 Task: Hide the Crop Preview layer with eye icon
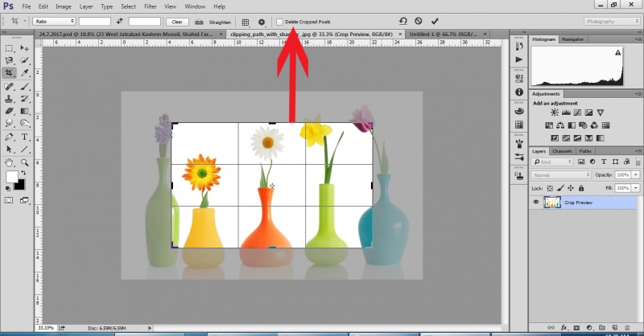point(536,203)
